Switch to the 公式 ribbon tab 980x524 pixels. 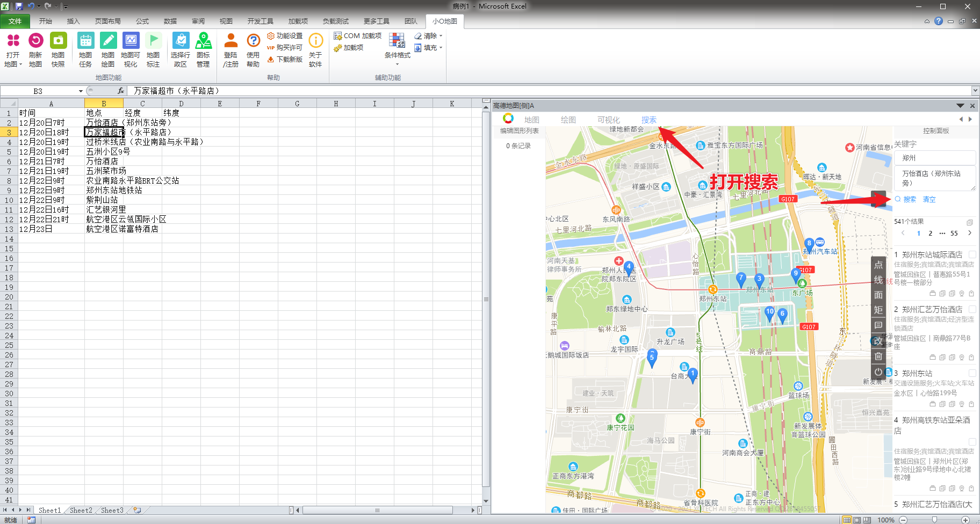click(x=142, y=21)
